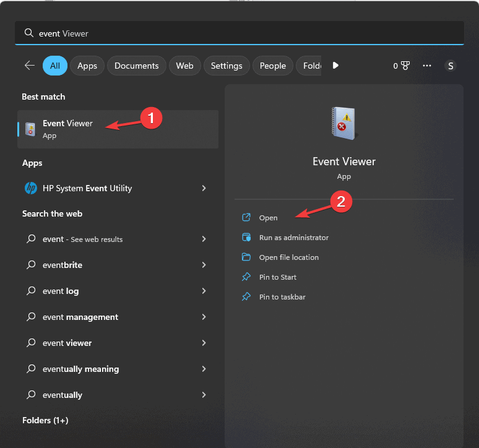Click Pin to taskbar

(x=282, y=297)
